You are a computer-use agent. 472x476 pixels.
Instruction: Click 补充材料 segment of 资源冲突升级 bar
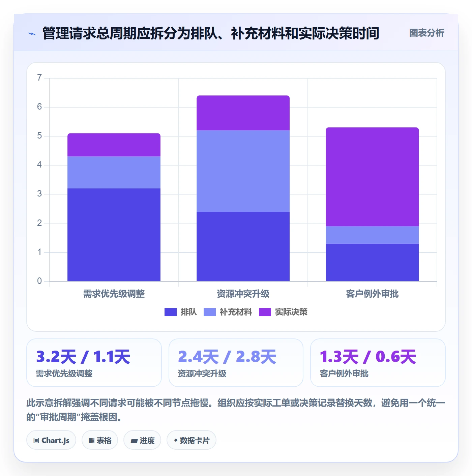click(x=243, y=171)
